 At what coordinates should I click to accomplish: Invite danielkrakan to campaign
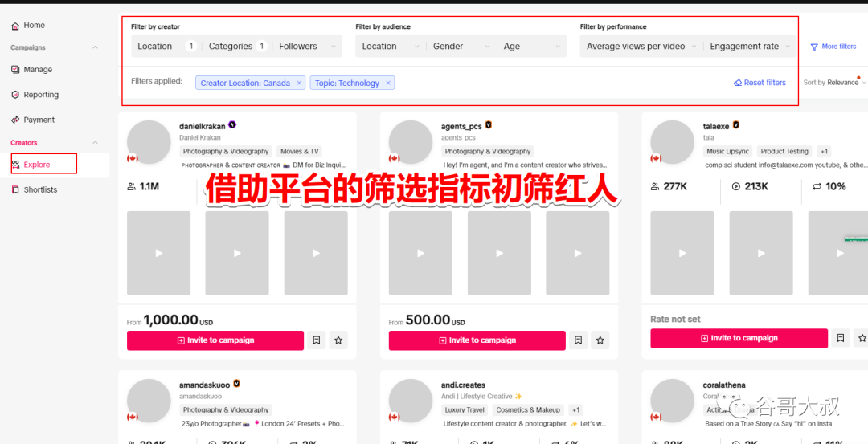[x=215, y=340]
